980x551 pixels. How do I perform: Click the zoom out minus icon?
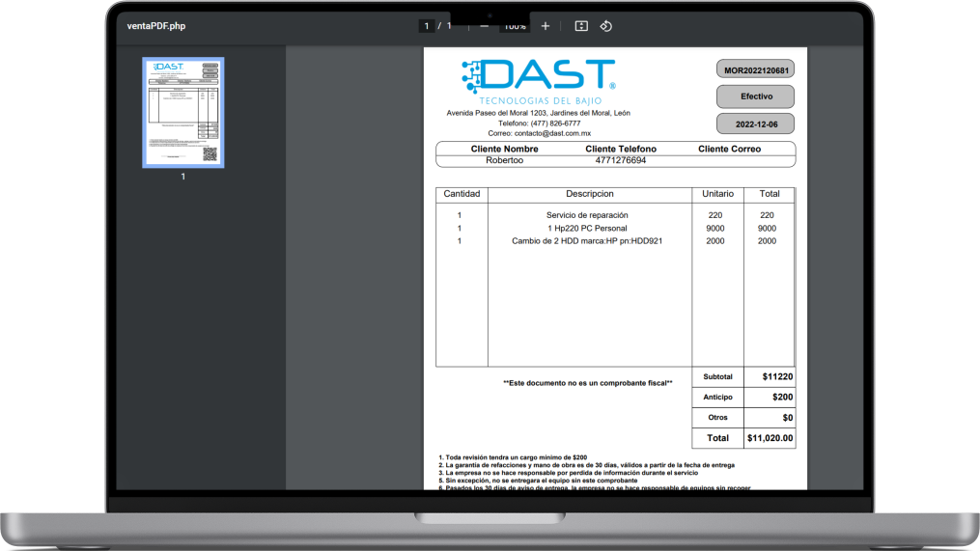pyautogui.click(x=485, y=26)
